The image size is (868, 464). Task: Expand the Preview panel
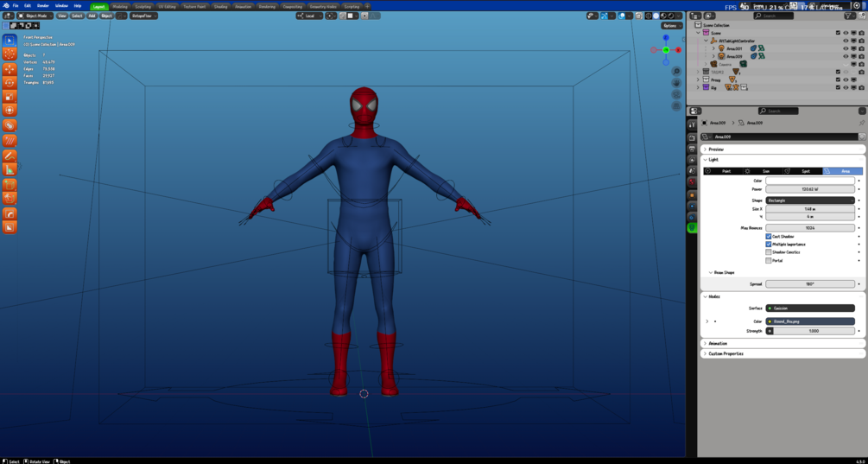pos(716,149)
